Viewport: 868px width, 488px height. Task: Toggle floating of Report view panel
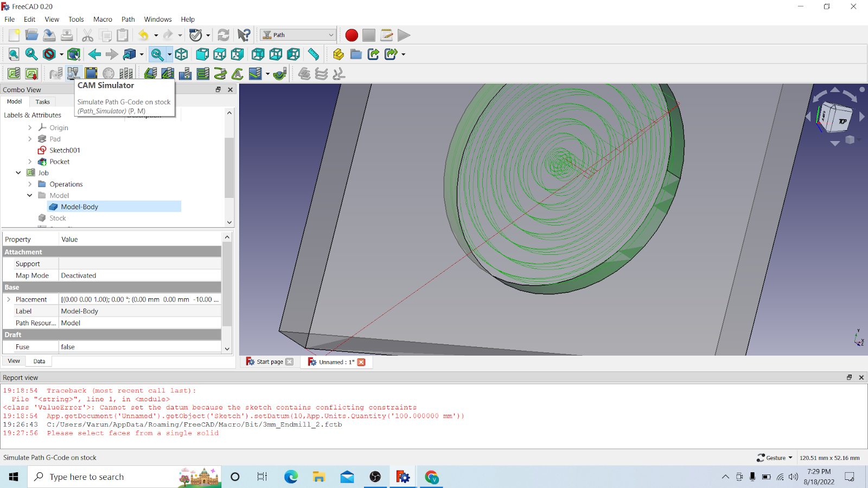[849, 377]
